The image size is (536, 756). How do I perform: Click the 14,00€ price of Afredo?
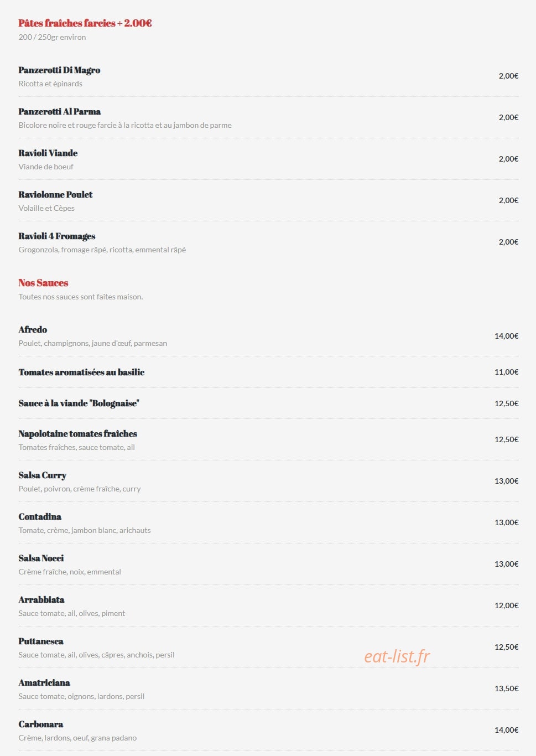(506, 336)
